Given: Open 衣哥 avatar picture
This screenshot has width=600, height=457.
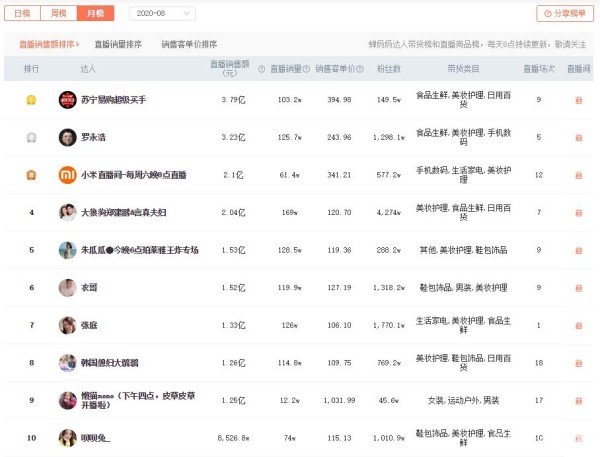Looking at the screenshot, I should (67, 288).
